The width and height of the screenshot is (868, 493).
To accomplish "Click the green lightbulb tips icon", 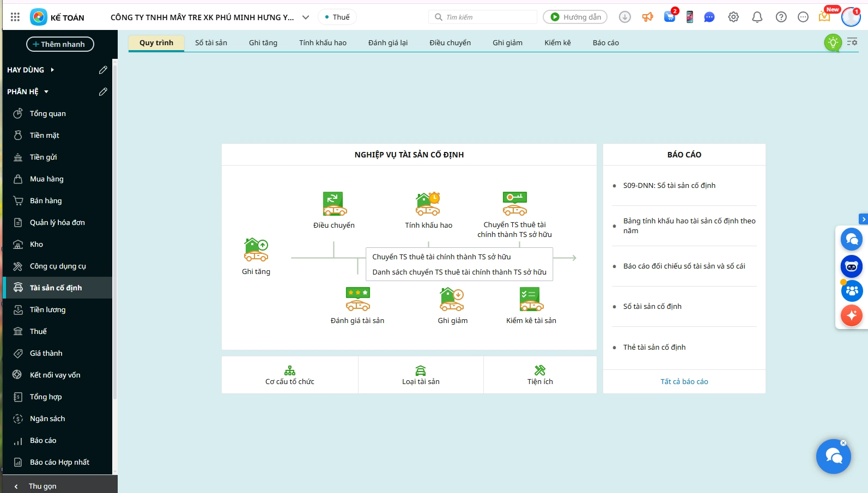I will [833, 42].
